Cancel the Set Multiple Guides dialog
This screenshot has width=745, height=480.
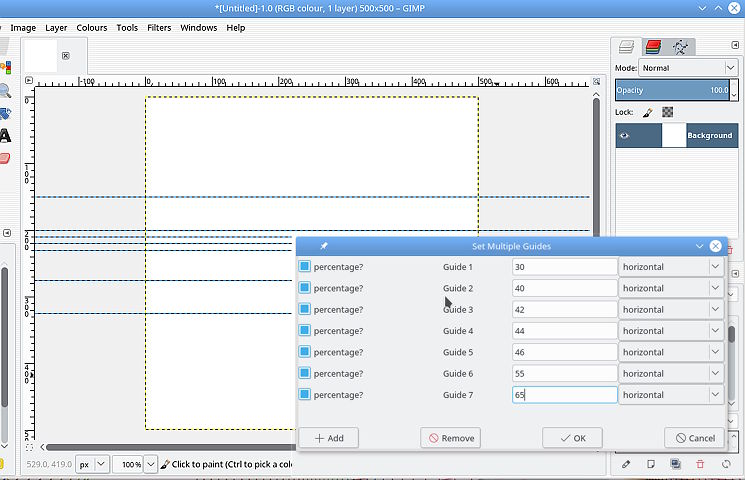[695, 438]
